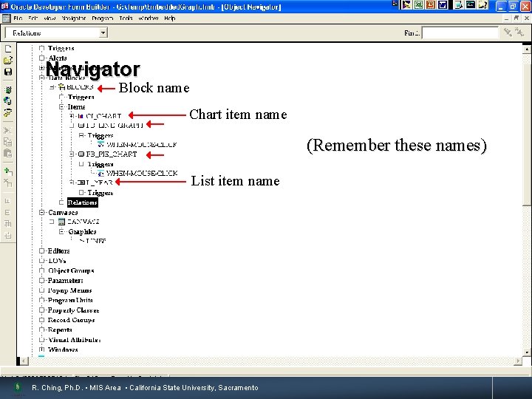Click the New form toolbar icon

[x=8, y=49]
